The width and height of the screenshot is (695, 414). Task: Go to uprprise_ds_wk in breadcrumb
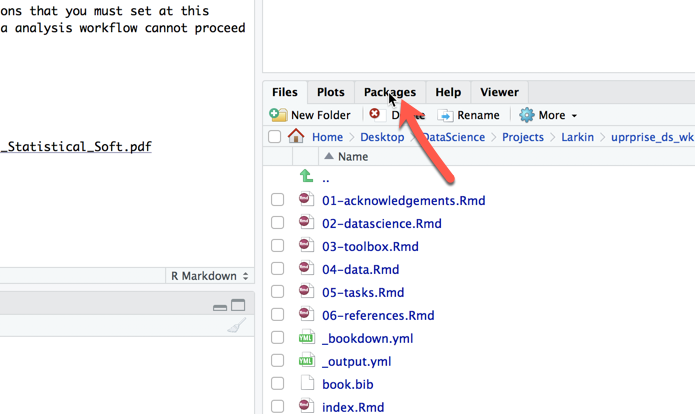click(x=652, y=137)
